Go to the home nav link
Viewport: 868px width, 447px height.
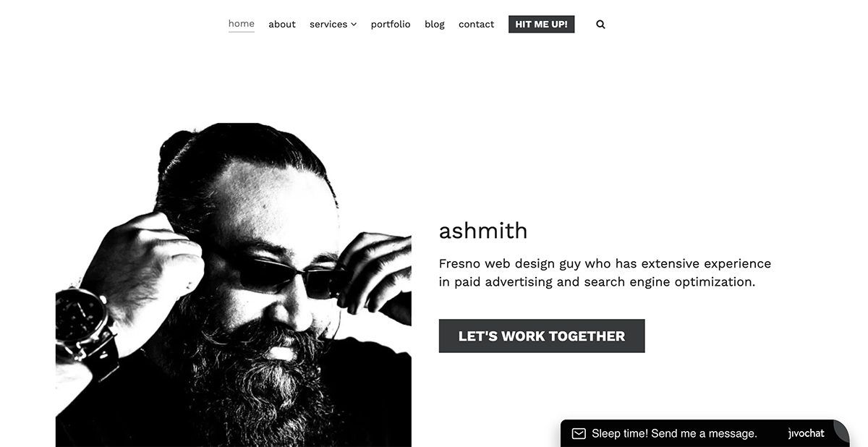click(x=242, y=24)
